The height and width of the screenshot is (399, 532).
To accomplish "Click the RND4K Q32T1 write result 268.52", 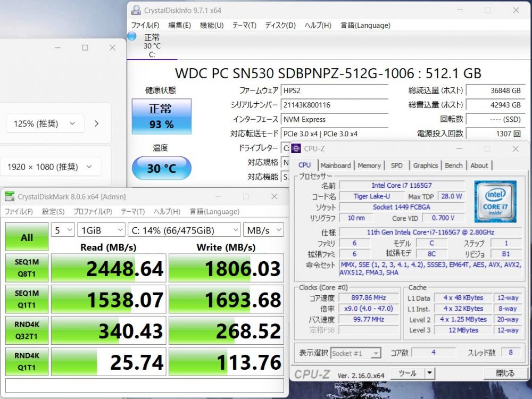I will [226, 330].
